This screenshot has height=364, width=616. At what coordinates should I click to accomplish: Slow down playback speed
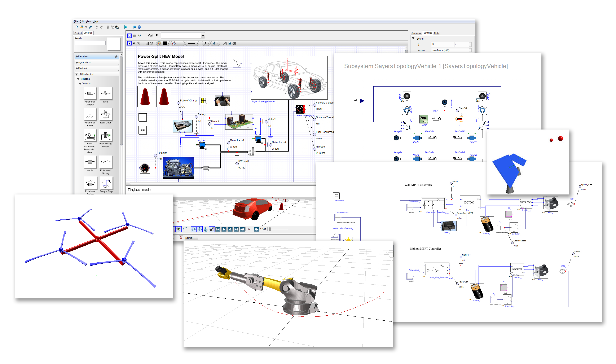(x=242, y=229)
